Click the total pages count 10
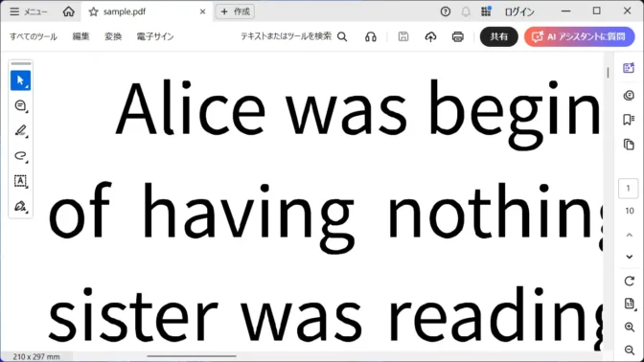Image resolution: width=644 pixels, height=362 pixels. (x=630, y=211)
